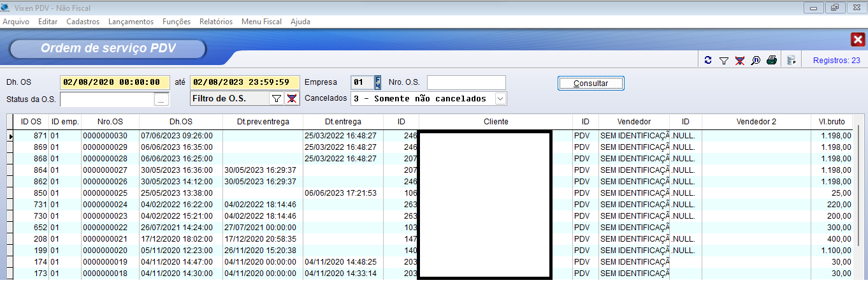
Task: Click the Nro. O.S. input field
Action: pos(466,83)
